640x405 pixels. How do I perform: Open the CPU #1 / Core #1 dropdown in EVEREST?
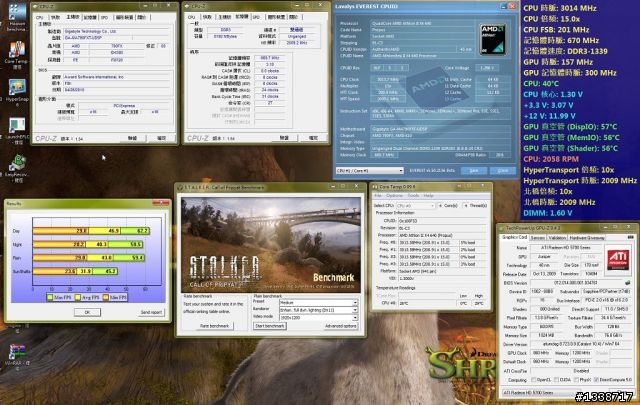click(x=369, y=171)
